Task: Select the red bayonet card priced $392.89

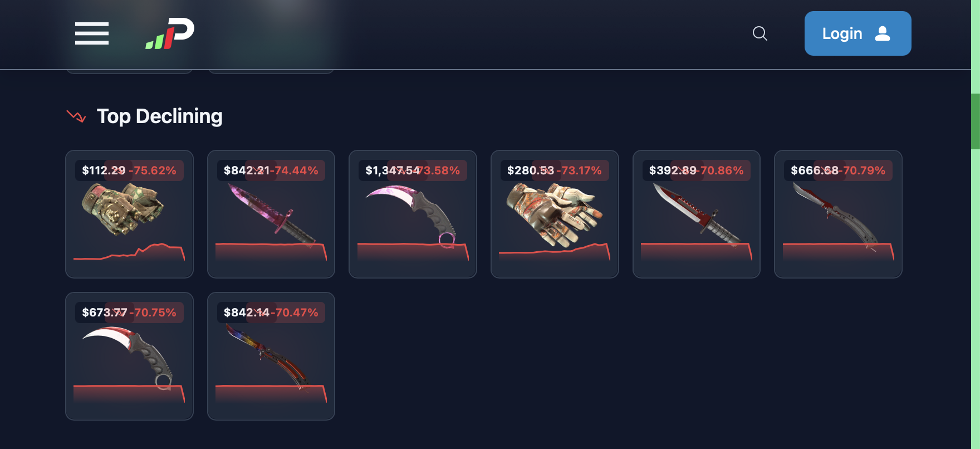Action: (x=697, y=214)
